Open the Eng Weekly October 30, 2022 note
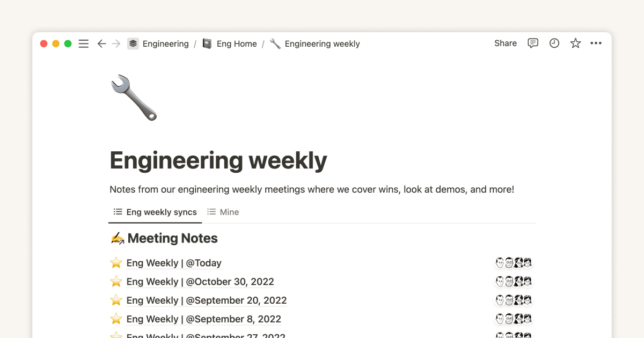 (200, 281)
